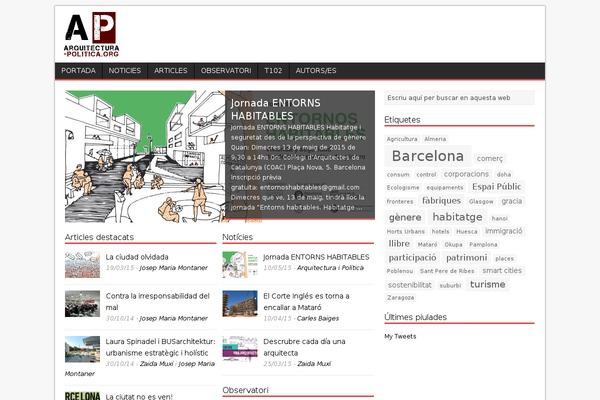Open the featured street illustration slide
This screenshot has height=400, width=600.
point(145,156)
